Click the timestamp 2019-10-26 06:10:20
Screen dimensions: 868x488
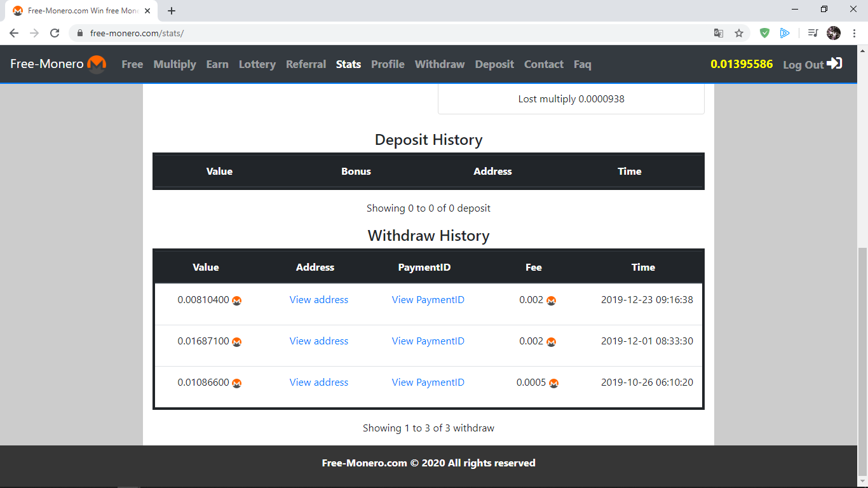[647, 383]
